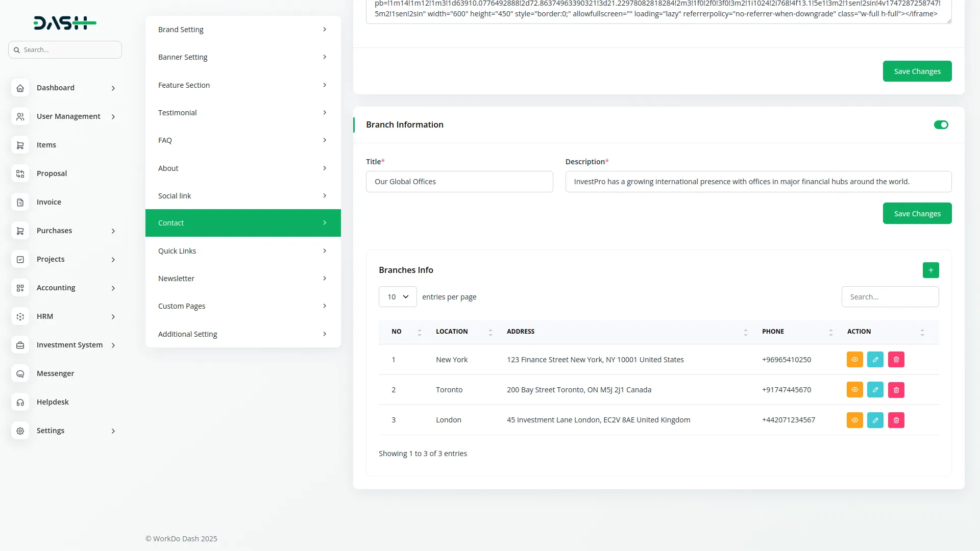Screen dimensions: 980x551
Task: Click the Title field 'Our Global Offices'
Action: tap(459, 182)
